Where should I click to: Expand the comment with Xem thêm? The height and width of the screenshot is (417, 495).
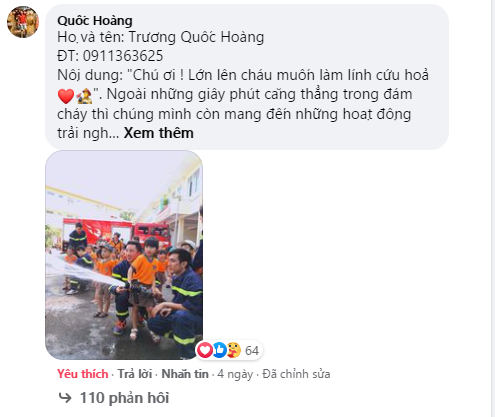[x=158, y=133]
